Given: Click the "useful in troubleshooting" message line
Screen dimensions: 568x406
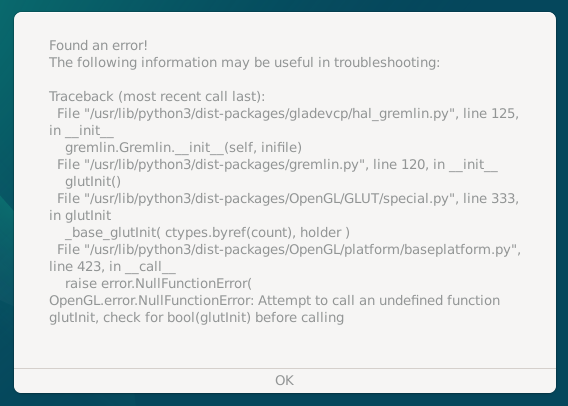Looking at the screenshot, I should (245, 63).
